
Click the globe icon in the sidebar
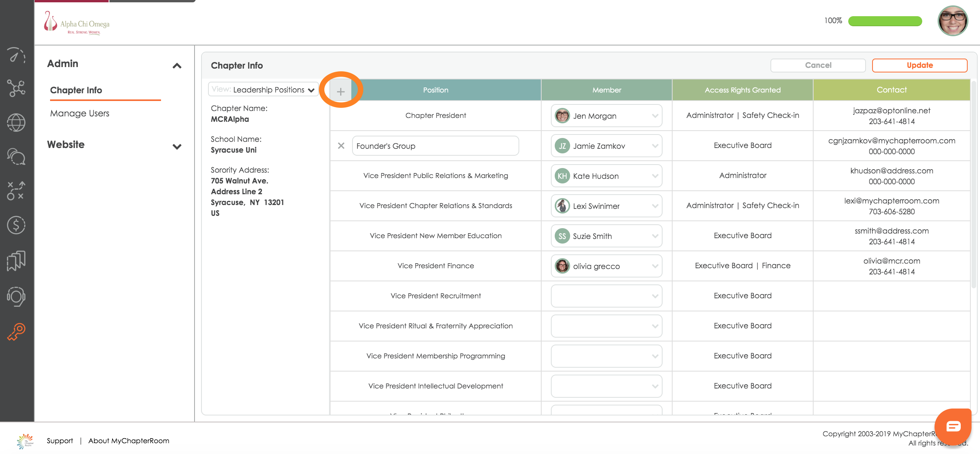point(16,123)
